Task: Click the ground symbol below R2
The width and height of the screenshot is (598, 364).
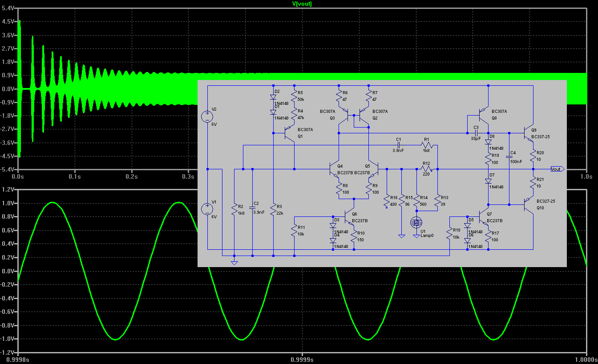Action: coord(234,263)
